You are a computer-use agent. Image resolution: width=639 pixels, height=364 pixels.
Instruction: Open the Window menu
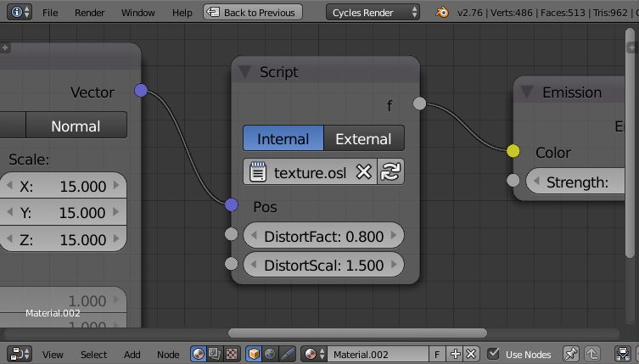coord(137,13)
